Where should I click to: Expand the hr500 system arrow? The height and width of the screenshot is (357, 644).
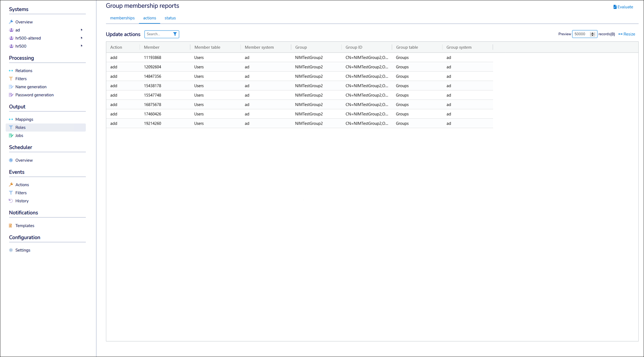tap(82, 46)
